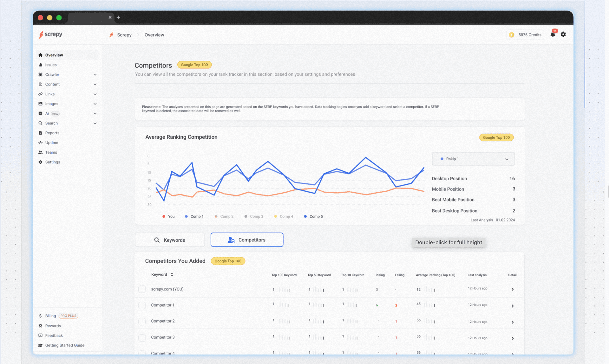Click the Billing dollar icon
The width and height of the screenshot is (609, 364).
tap(40, 316)
